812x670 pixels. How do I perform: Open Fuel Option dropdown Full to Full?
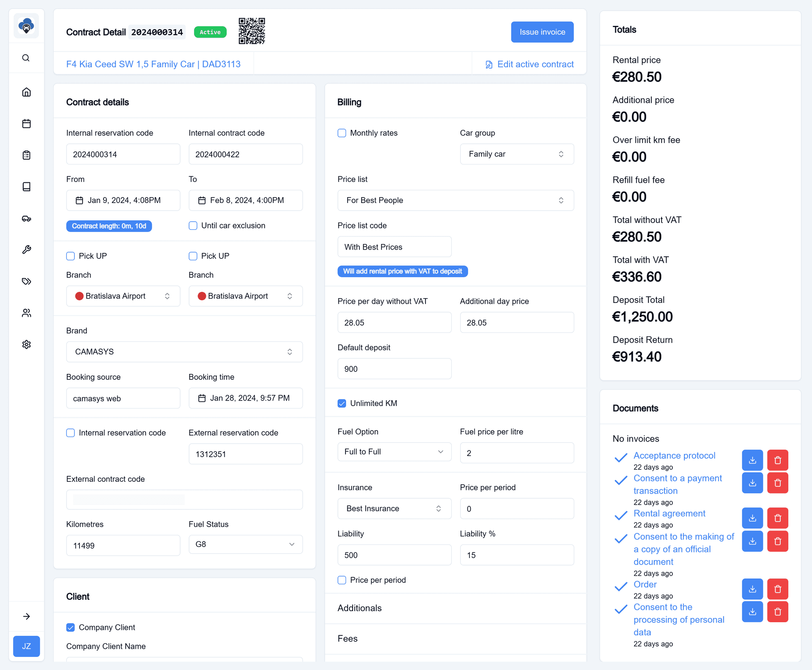tap(394, 452)
